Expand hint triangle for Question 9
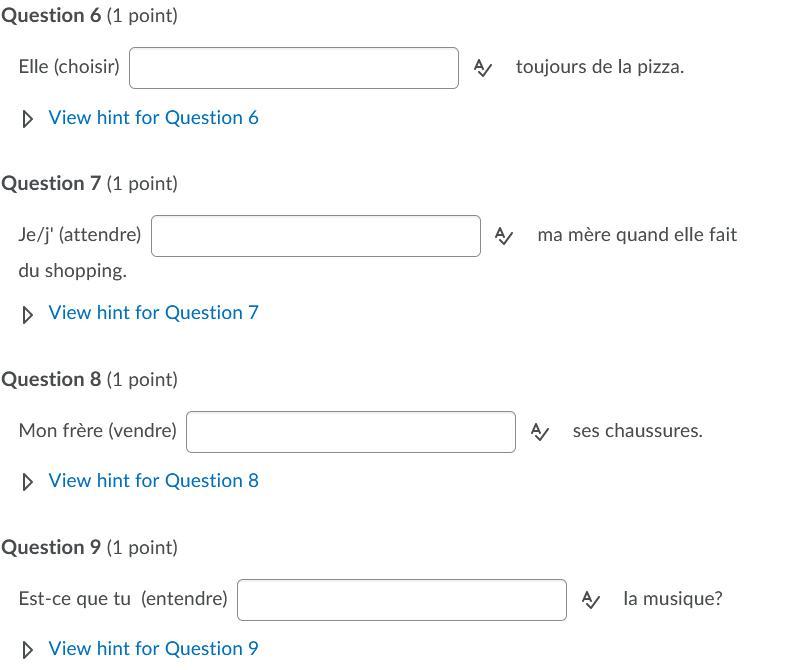Screen dimensions: 793x670 [28, 650]
